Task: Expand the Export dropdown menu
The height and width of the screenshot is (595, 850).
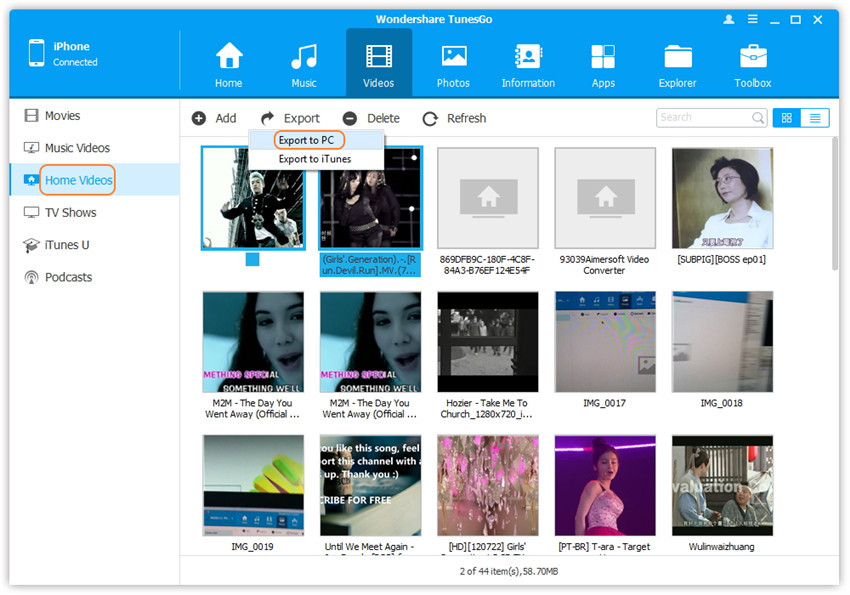Action: pos(290,118)
